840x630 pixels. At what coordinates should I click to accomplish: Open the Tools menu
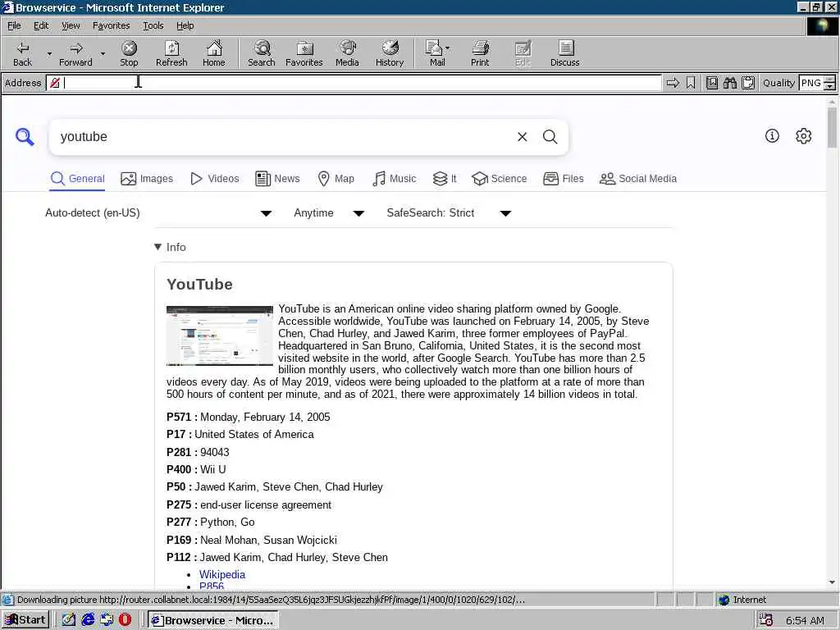pyautogui.click(x=153, y=25)
